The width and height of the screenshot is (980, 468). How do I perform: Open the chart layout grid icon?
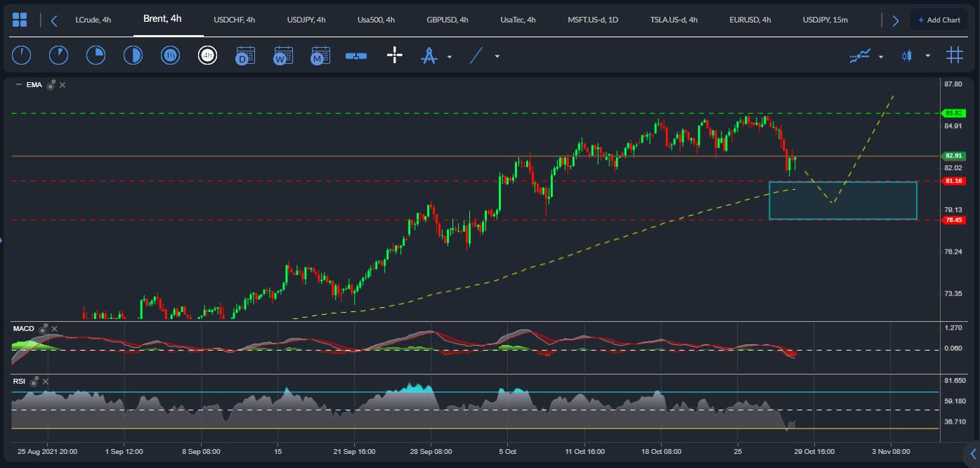coord(20,20)
